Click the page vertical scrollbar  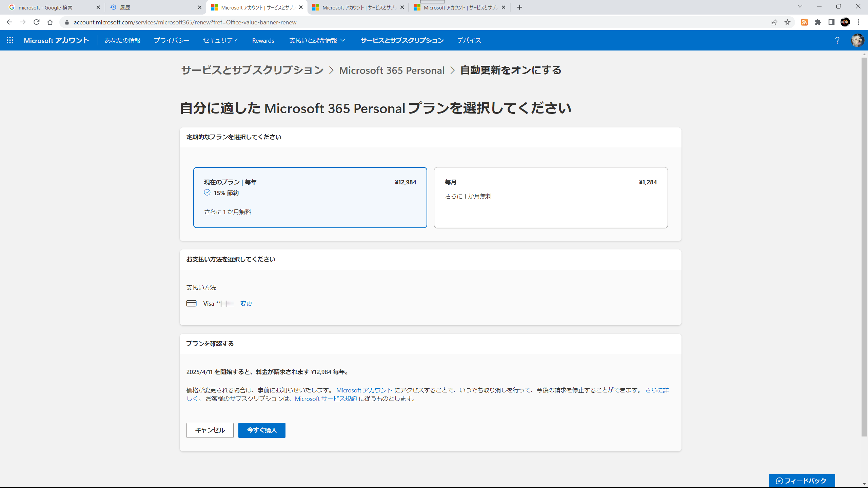pyautogui.click(x=864, y=247)
